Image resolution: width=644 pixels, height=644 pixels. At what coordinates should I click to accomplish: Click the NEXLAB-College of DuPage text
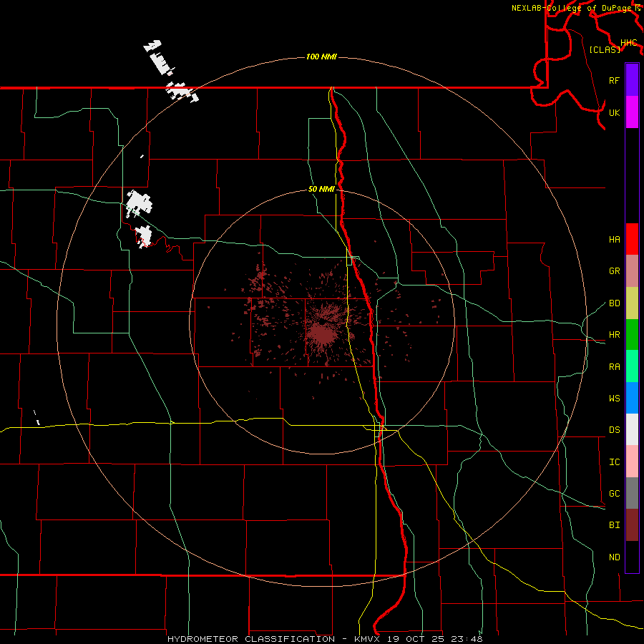click(572, 8)
